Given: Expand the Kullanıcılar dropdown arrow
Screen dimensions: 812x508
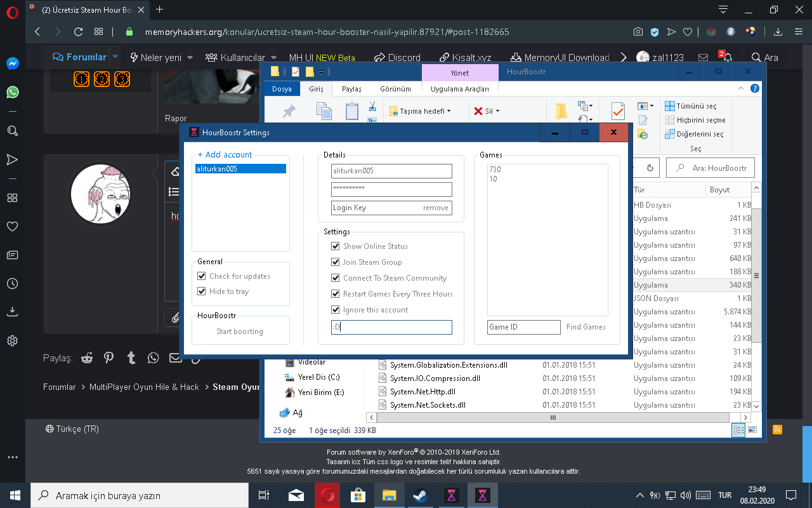Looking at the screenshot, I should (274, 58).
